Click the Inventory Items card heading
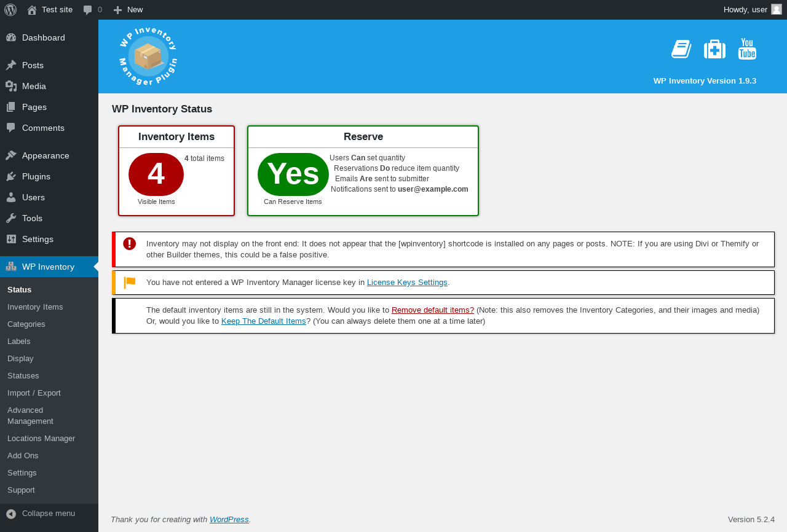 (176, 137)
